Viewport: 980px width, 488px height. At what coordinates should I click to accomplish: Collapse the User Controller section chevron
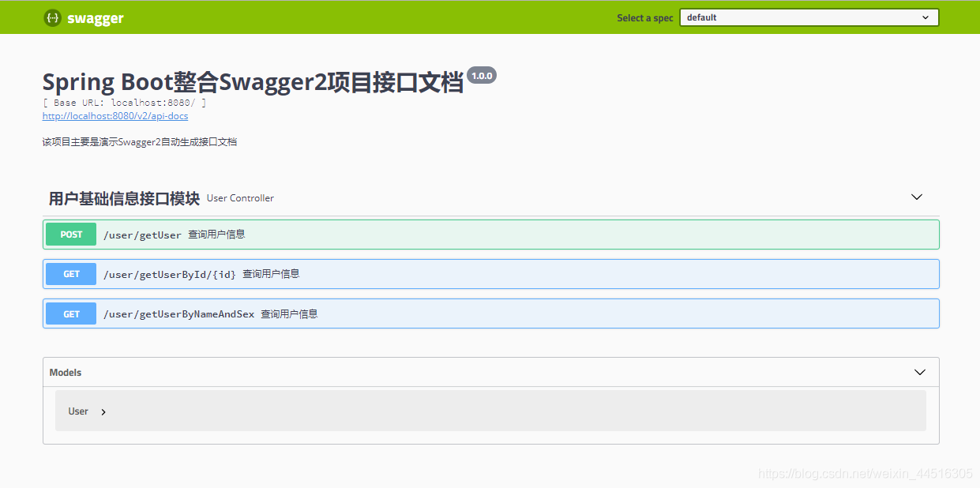click(917, 197)
